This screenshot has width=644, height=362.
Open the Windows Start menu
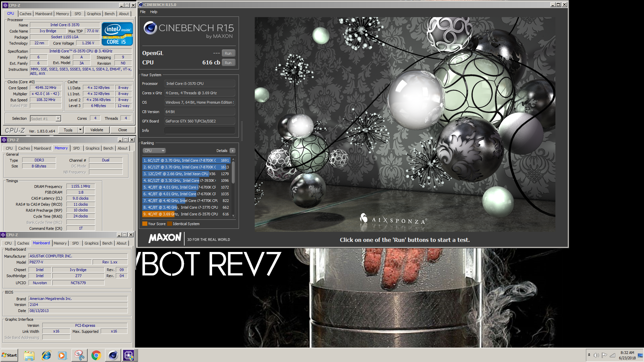click(x=9, y=355)
